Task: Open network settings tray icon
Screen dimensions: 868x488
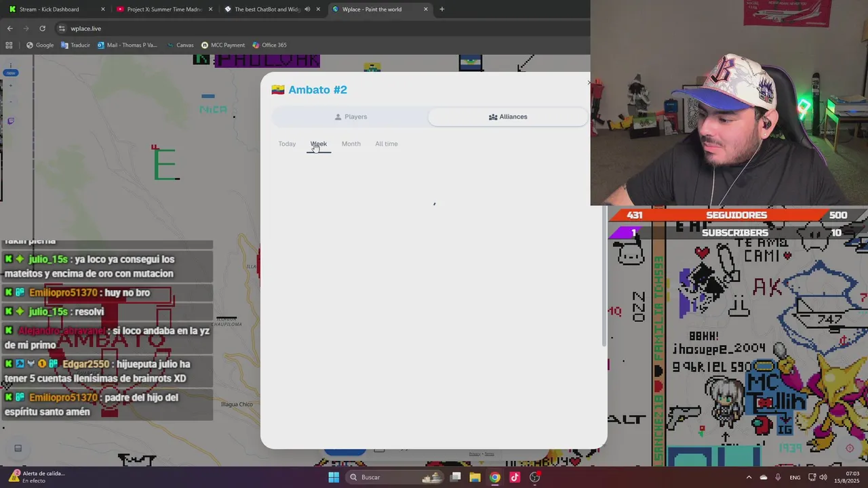Action: pyautogui.click(x=812, y=477)
